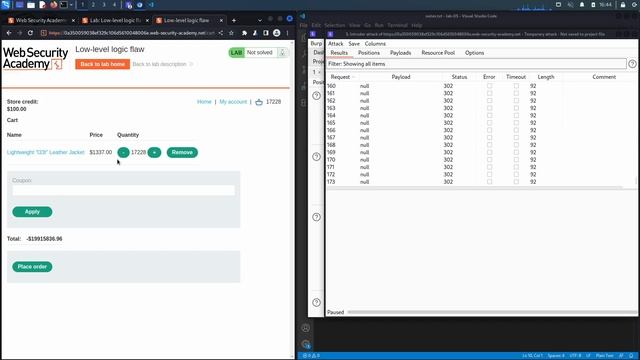The height and width of the screenshot is (360, 640).
Task: Click the lock screen icon in panel
Action: (623, 5)
